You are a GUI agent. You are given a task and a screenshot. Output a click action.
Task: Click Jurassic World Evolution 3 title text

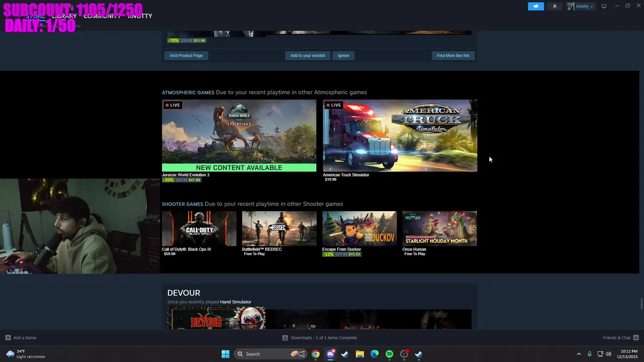pyautogui.click(x=186, y=175)
